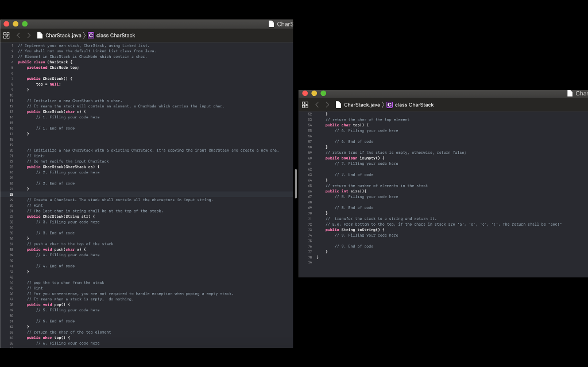
Task: Minimize the right editor window
Action: click(314, 94)
